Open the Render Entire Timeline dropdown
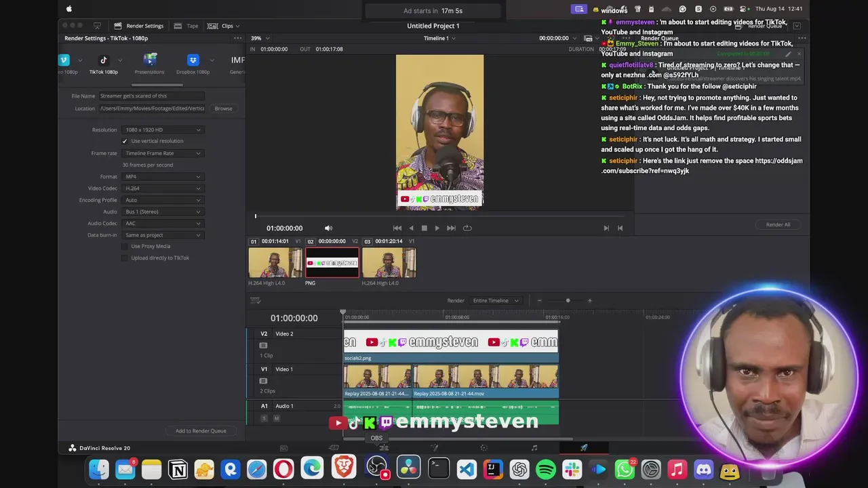Image resolution: width=868 pixels, height=488 pixels. [495, 300]
